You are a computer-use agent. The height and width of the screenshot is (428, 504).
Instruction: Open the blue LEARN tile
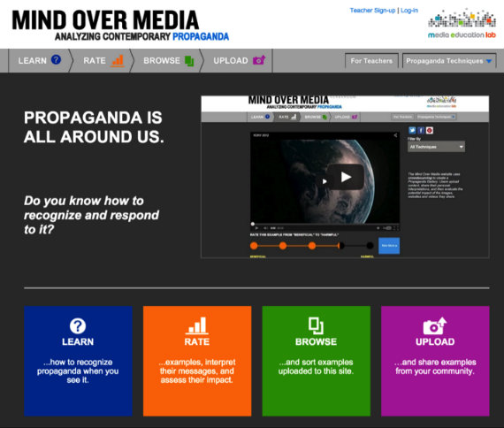coord(78,361)
